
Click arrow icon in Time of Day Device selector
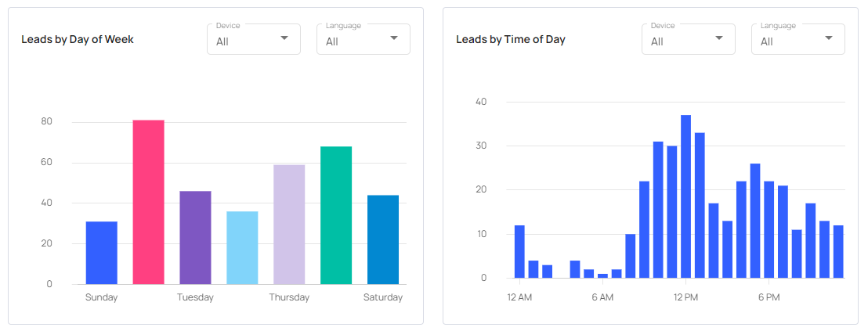tap(719, 38)
